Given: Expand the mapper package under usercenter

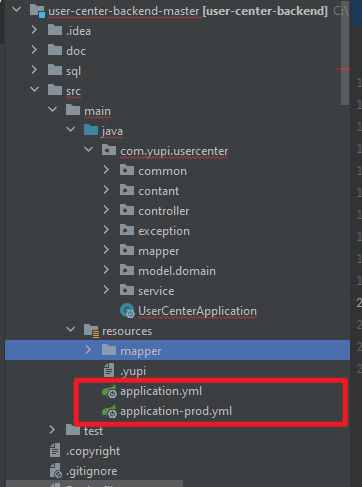Looking at the screenshot, I should pos(106,250).
